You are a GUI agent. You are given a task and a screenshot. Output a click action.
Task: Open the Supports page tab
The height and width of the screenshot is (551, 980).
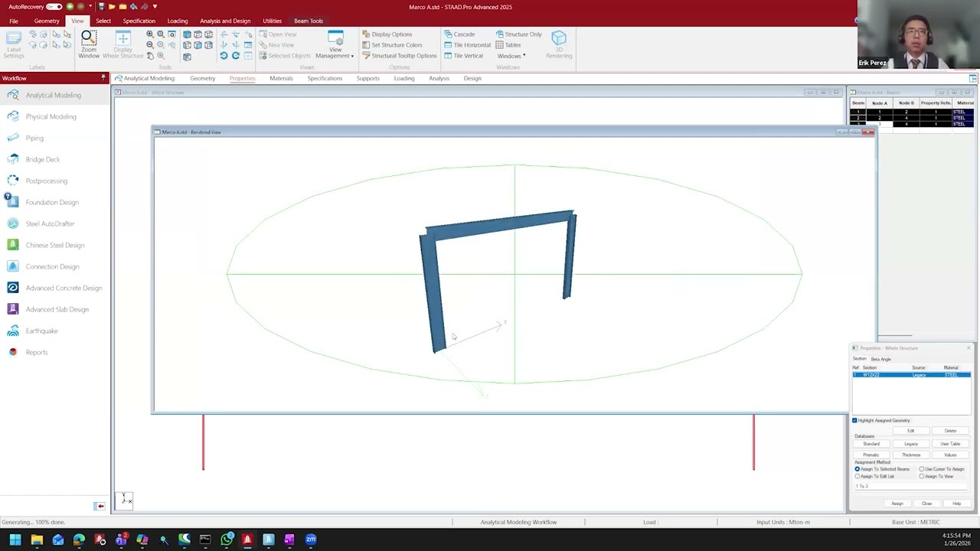point(367,78)
